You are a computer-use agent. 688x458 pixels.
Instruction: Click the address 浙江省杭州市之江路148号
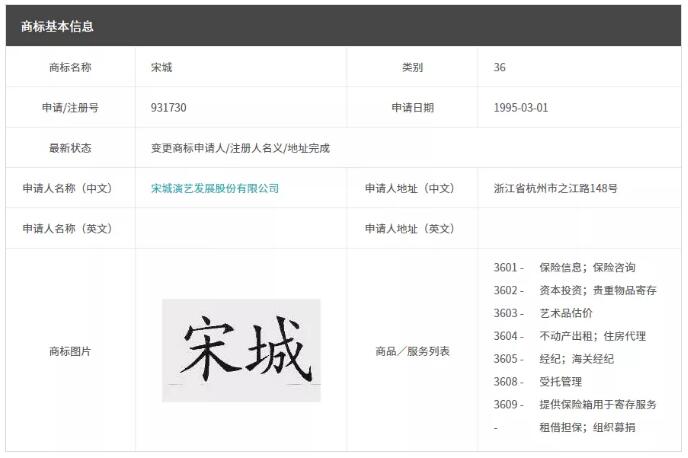click(x=555, y=188)
